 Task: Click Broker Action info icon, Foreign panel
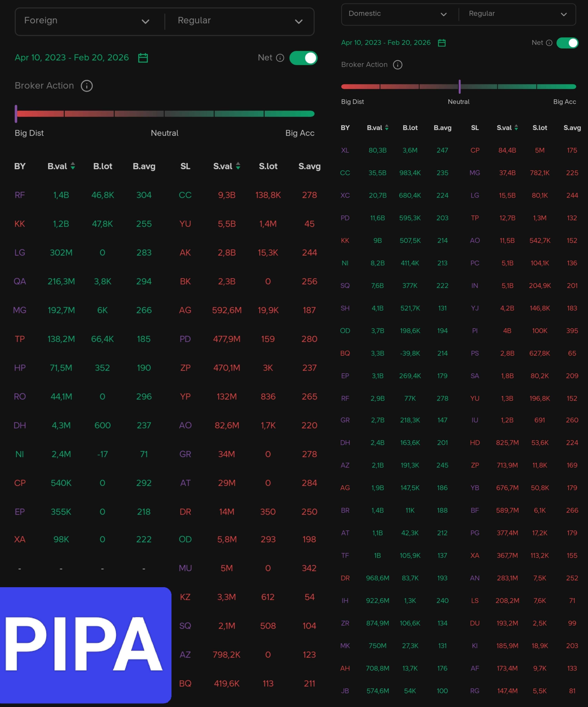point(86,86)
